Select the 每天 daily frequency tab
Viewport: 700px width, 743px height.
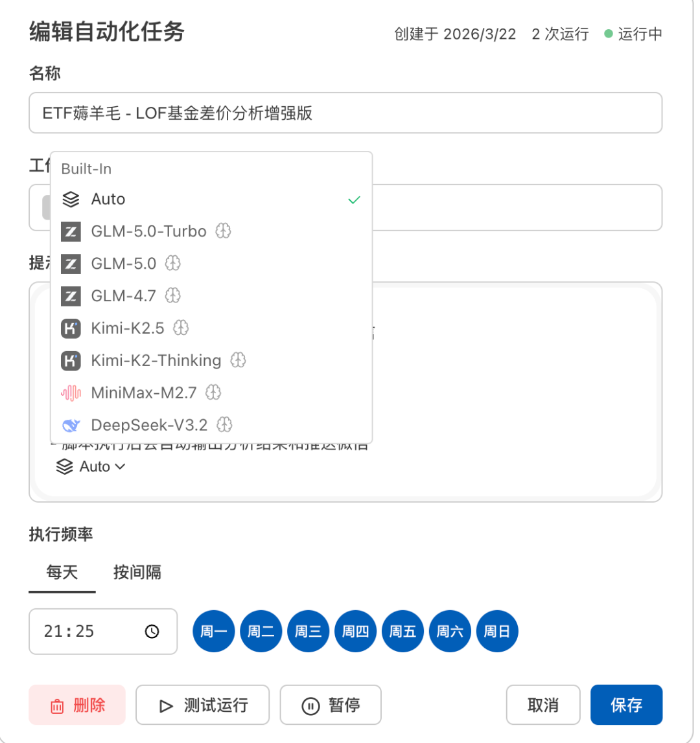point(62,573)
